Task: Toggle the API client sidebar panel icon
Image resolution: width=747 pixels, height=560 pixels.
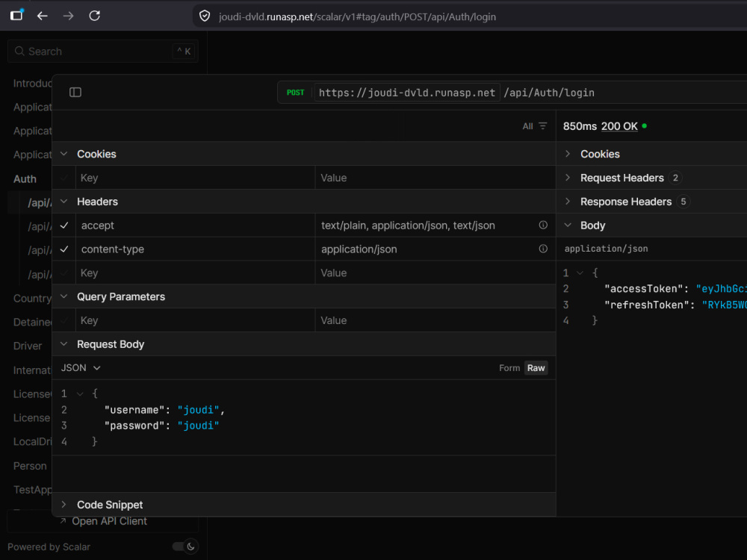Action: 75,93
